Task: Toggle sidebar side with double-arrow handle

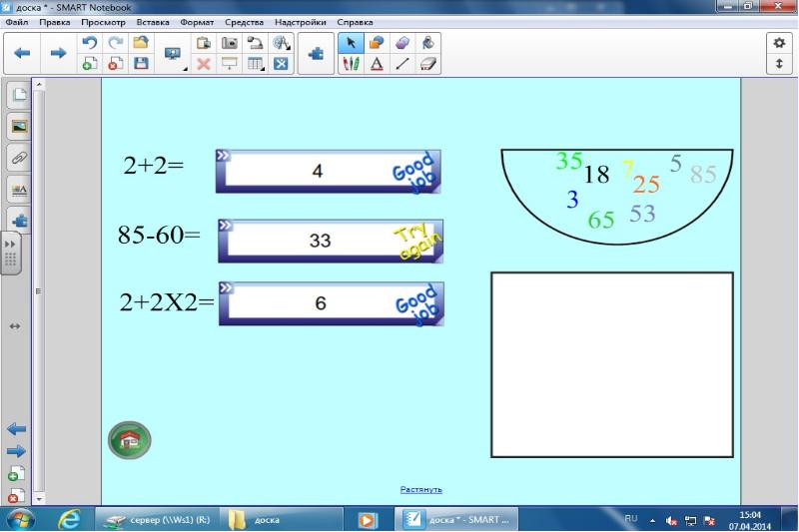Action: [x=14, y=325]
